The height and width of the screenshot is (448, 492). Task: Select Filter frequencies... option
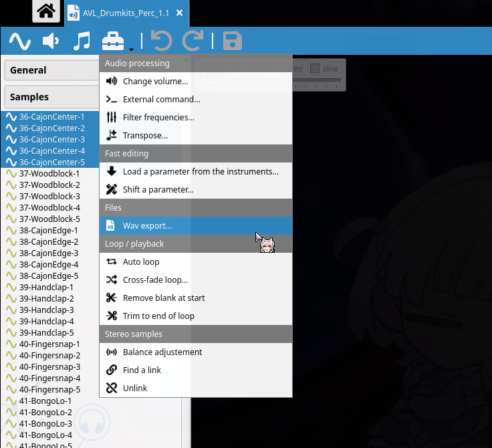(158, 118)
